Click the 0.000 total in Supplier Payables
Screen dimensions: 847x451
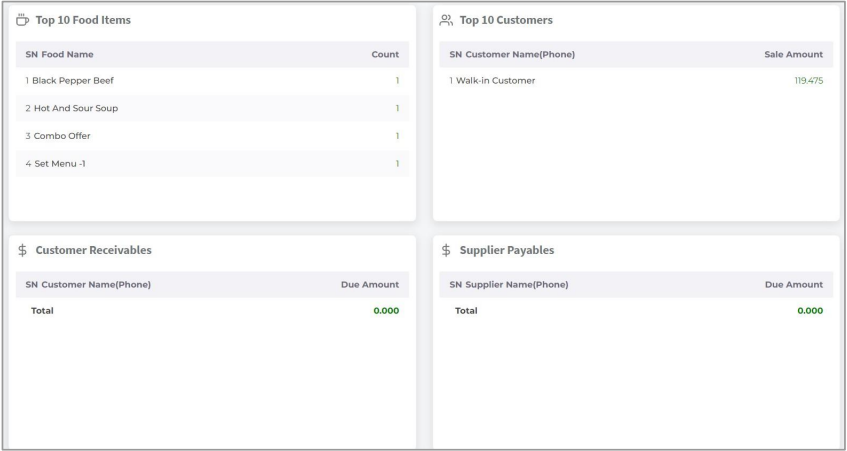point(810,311)
